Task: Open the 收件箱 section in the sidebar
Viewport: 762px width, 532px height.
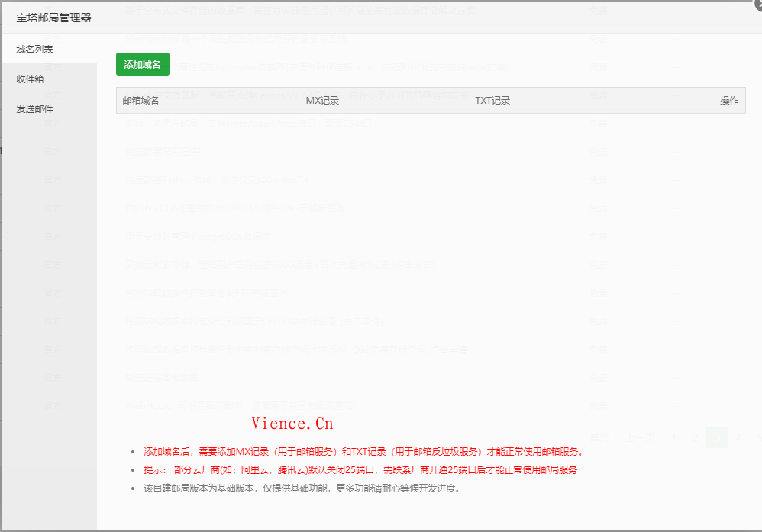Action: click(31, 79)
